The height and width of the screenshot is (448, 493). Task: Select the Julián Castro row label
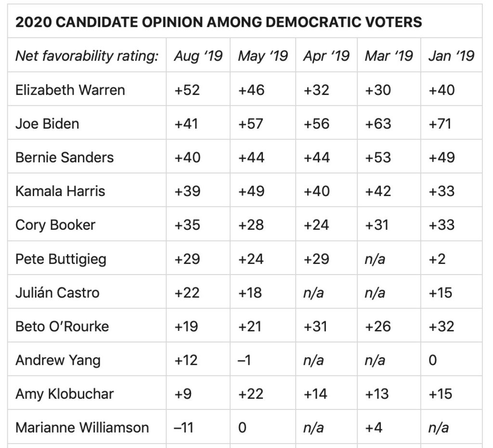(x=57, y=292)
